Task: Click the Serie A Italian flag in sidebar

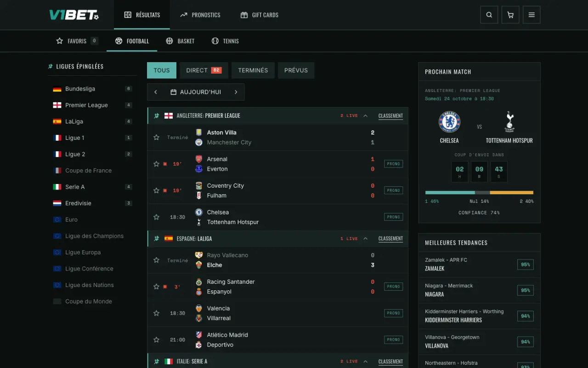Action: point(57,187)
